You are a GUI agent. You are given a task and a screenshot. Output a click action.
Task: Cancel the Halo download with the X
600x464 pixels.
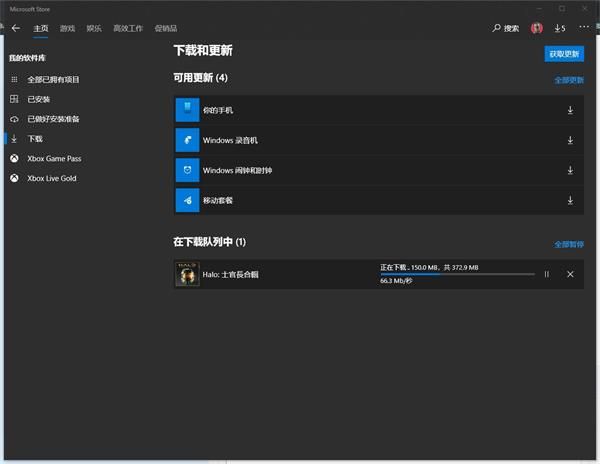pos(570,274)
